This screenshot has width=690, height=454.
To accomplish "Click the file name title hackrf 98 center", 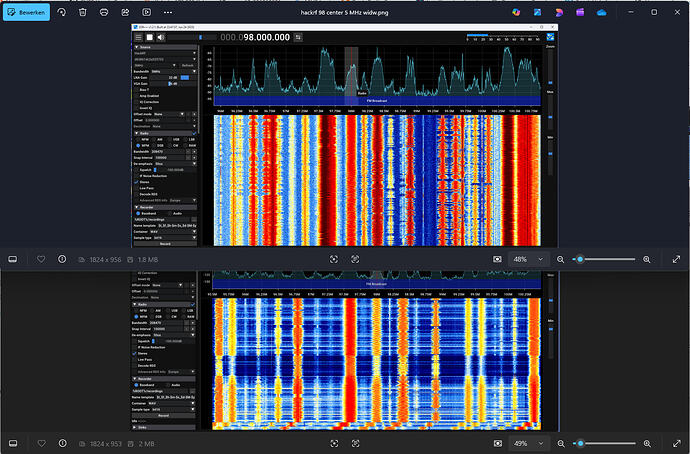I will click(x=344, y=12).
